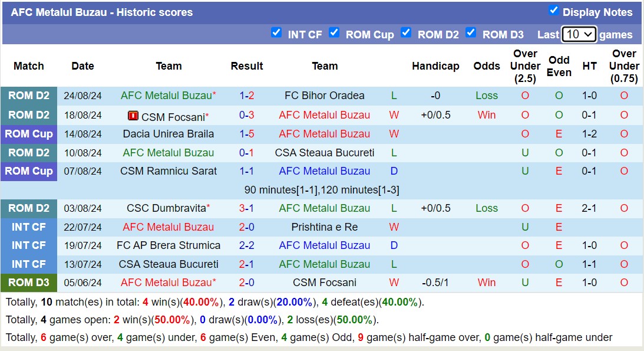Image resolution: width=644 pixels, height=351 pixels.
Task: Toggle the Display Notes checkbox
Action: pos(553,10)
